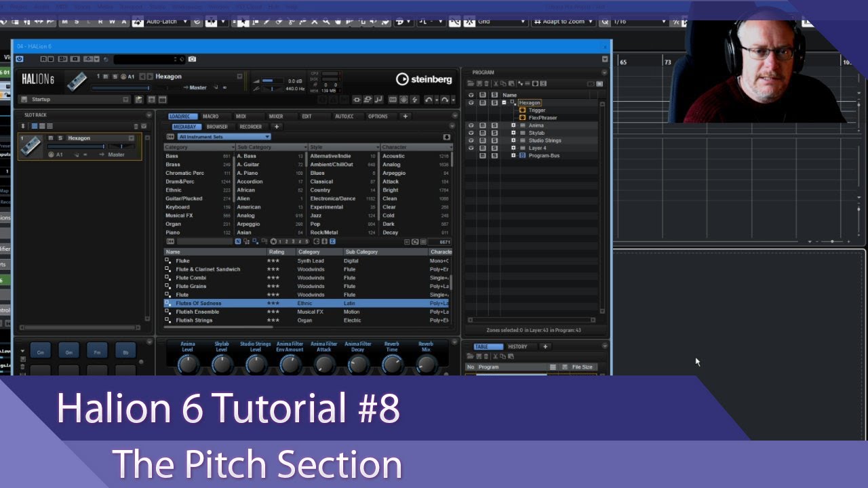Screen dimensions: 868x488
Task: Click the Reverb Mix macro knob
Action: pyautogui.click(x=426, y=365)
